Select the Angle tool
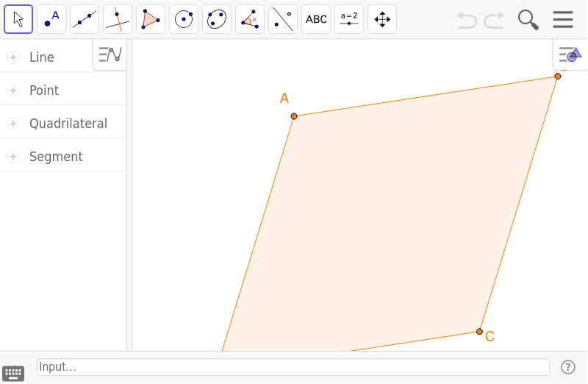This screenshot has width=588, height=384. click(250, 19)
